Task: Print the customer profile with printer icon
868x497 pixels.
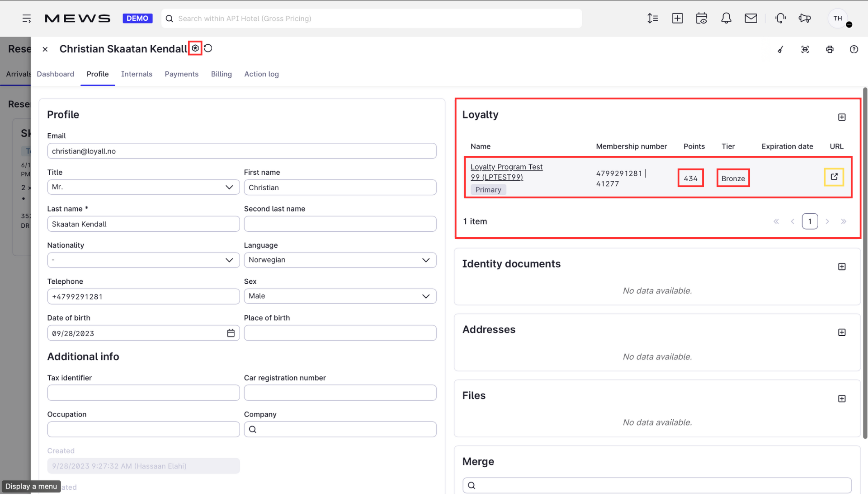Action: click(830, 50)
